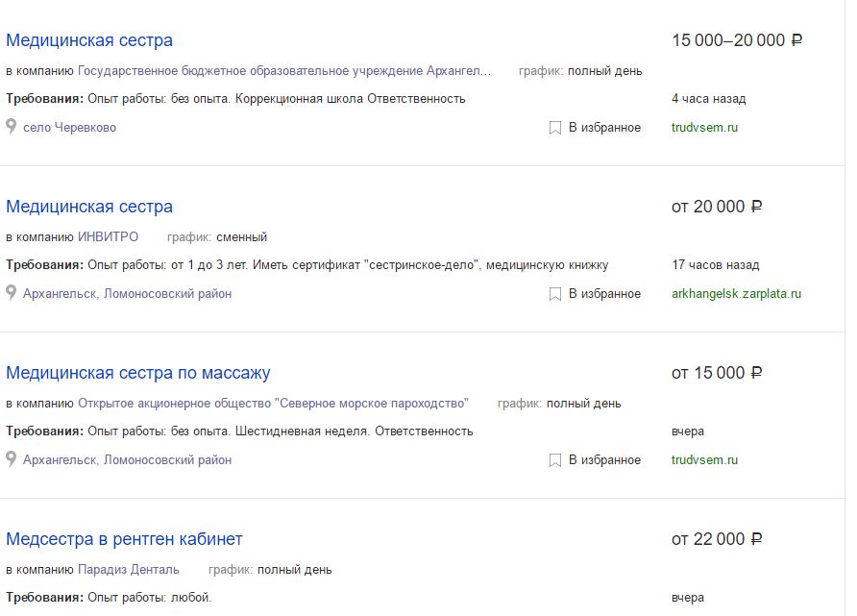Open Медсестра в рентген кабинет vacancy
This screenshot has width=857, height=616.
click(x=124, y=539)
